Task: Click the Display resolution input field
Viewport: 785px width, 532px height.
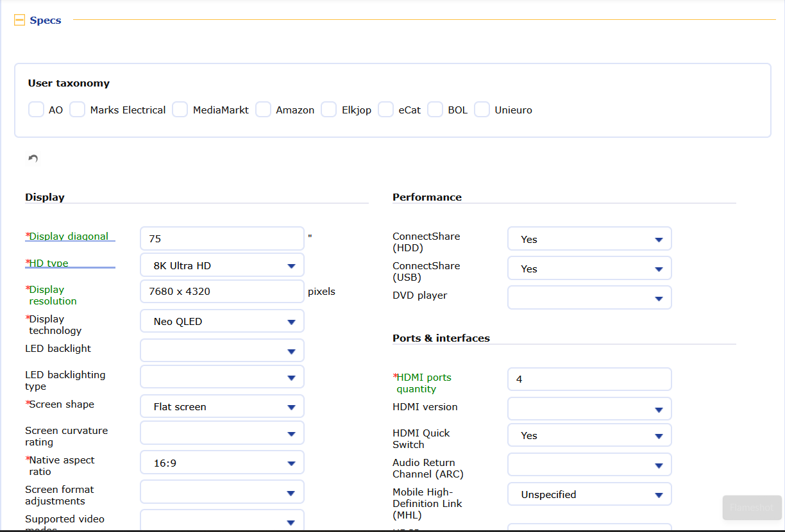Action: tap(222, 292)
